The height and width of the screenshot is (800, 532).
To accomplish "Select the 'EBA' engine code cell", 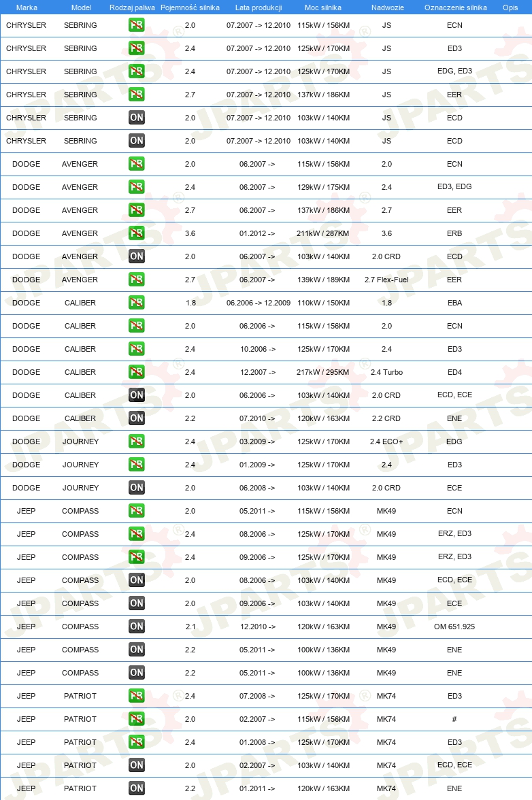I will click(x=454, y=303).
